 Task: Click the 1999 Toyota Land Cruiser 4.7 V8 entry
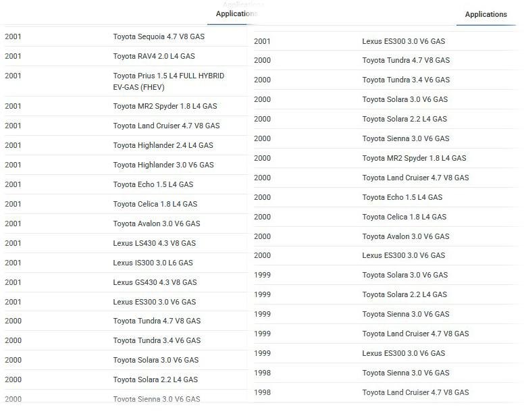[386, 334]
